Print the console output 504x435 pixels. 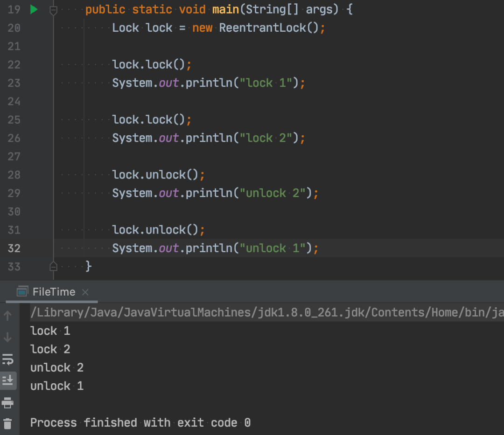click(x=8, y=402)
